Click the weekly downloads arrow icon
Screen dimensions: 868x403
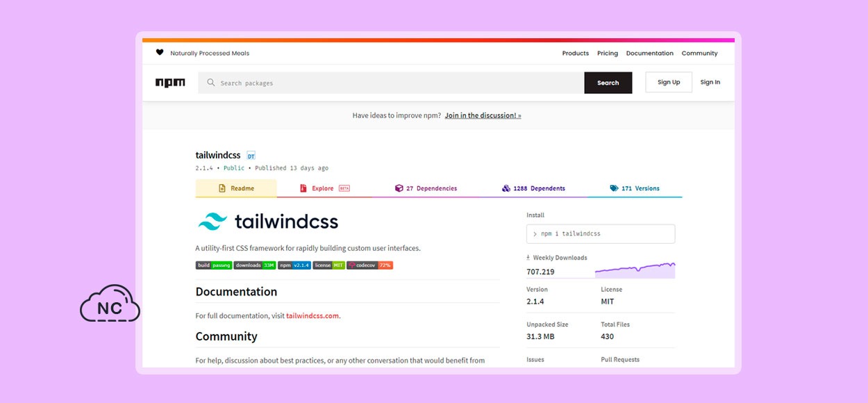(528, 258)
